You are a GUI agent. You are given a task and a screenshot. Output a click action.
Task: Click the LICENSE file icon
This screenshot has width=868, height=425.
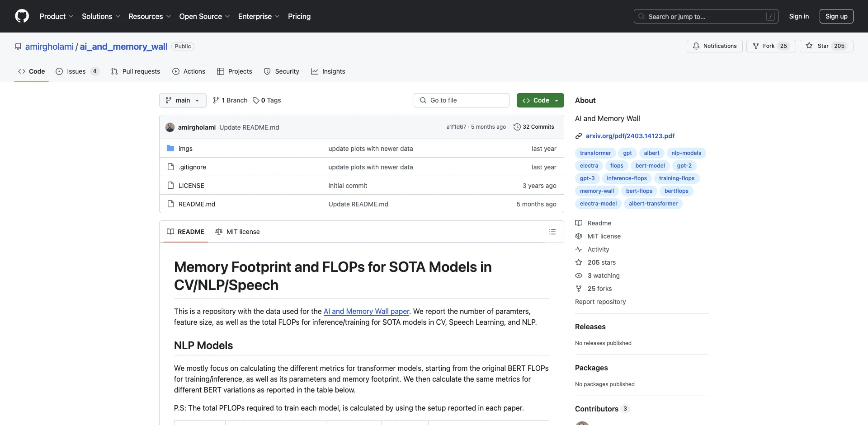[170, 185]
